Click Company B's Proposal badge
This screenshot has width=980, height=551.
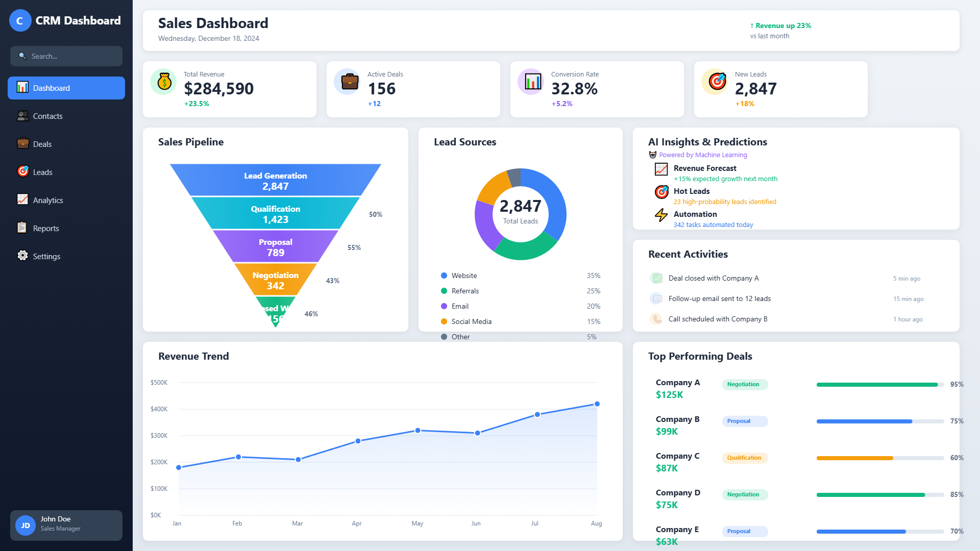coord(745,421)
